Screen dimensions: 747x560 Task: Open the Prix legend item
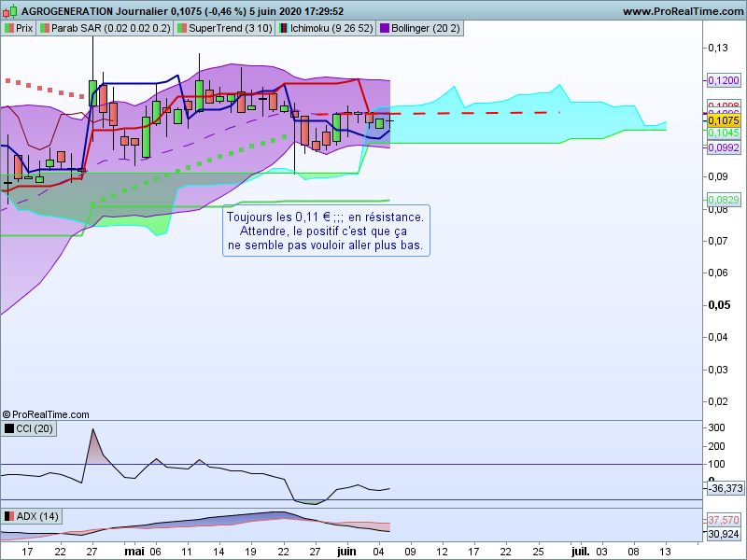19,28
